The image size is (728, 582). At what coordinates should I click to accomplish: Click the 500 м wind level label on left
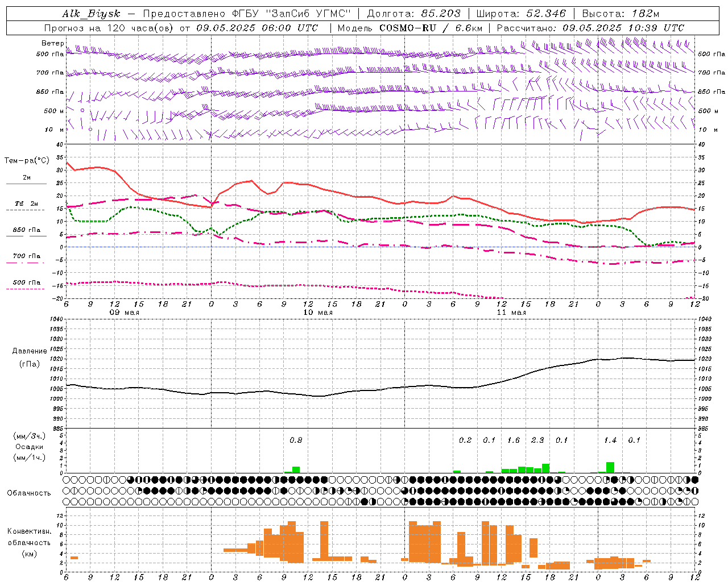coord(54,111)
